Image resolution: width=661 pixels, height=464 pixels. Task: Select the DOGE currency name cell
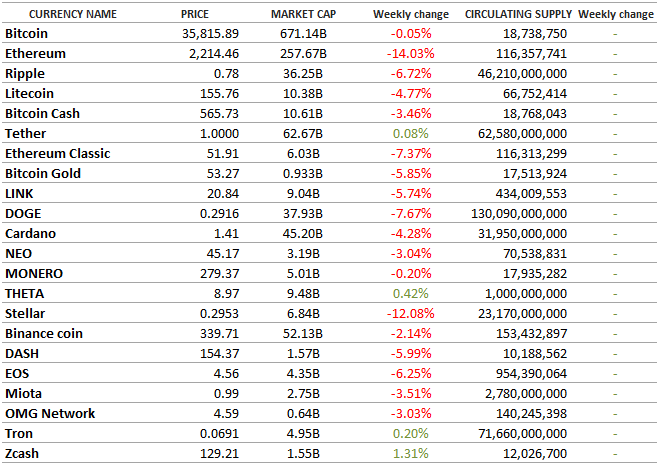coord(23,214)
